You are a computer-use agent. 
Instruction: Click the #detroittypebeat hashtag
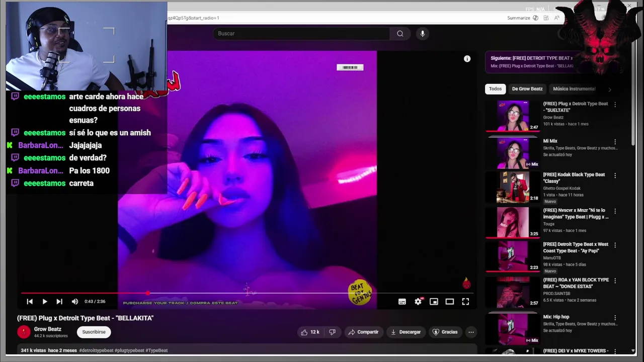[x=96, y=350]
